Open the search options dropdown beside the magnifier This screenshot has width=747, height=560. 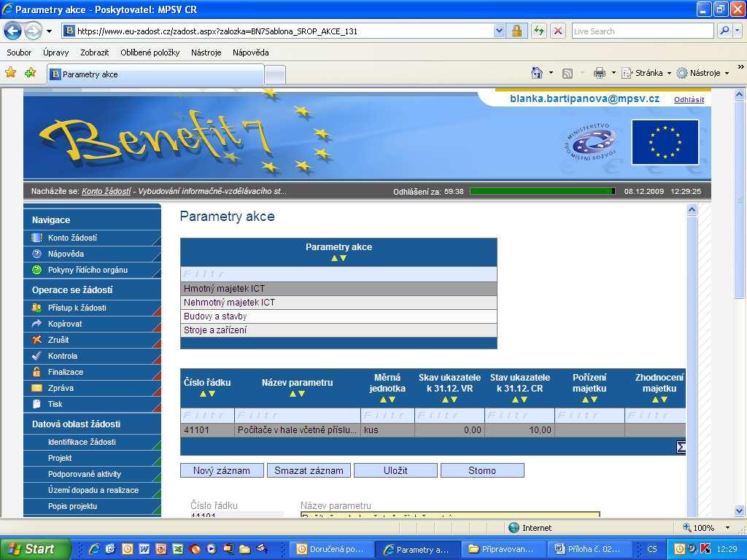[x=738, y=31]
